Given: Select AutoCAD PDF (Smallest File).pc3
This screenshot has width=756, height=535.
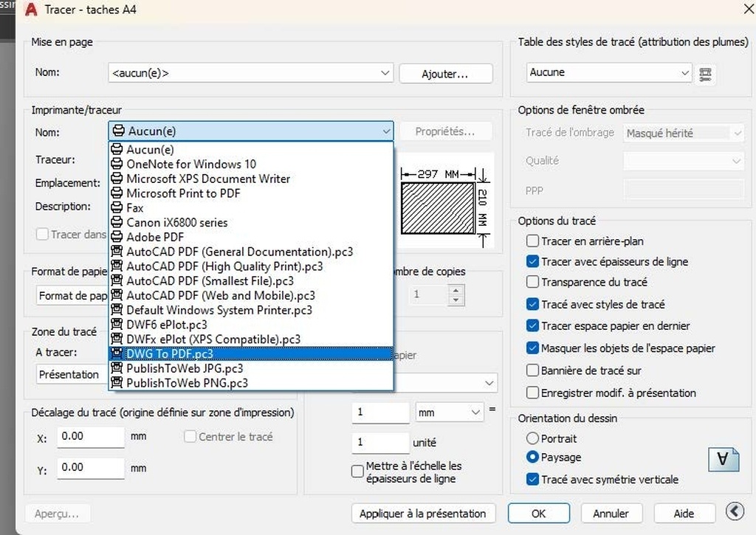Looking at the screenshot, I should pos(251,281).
